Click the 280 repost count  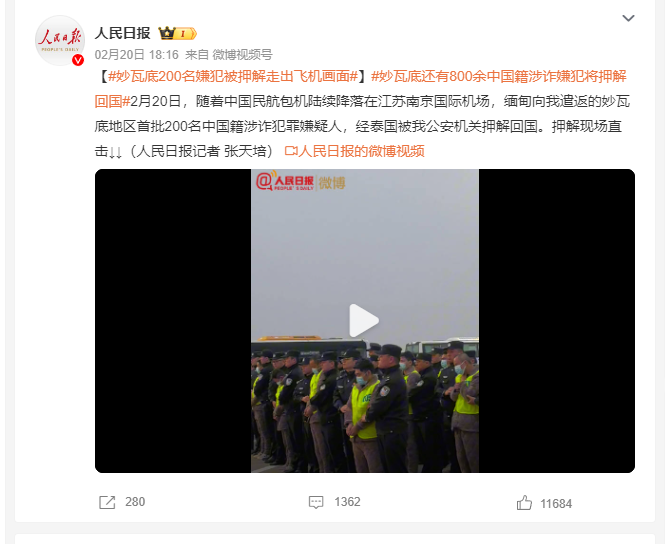coord(135,502)
